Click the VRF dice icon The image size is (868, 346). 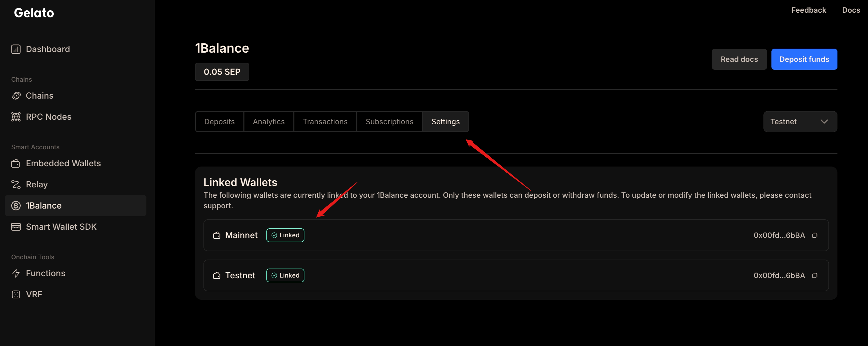point(16,294)
